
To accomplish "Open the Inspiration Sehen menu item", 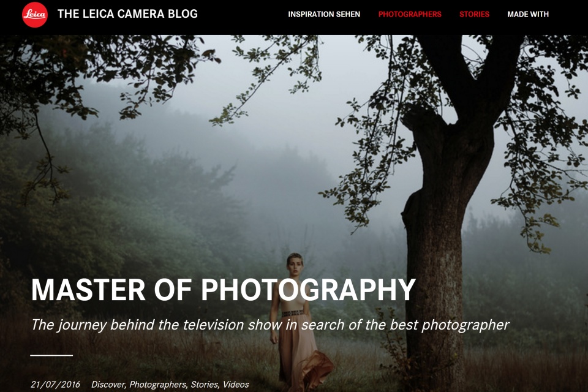I will click(x=324, y=14).
